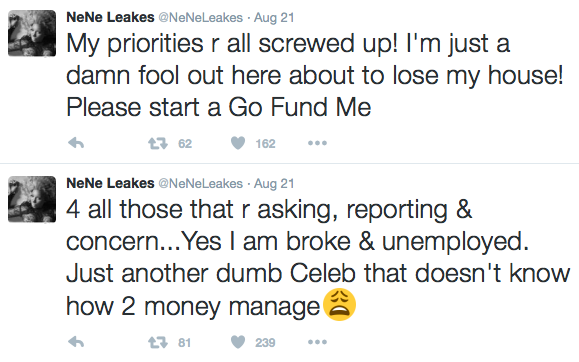Reply to the "Go Fund Me" tweet

coord(76,143)
